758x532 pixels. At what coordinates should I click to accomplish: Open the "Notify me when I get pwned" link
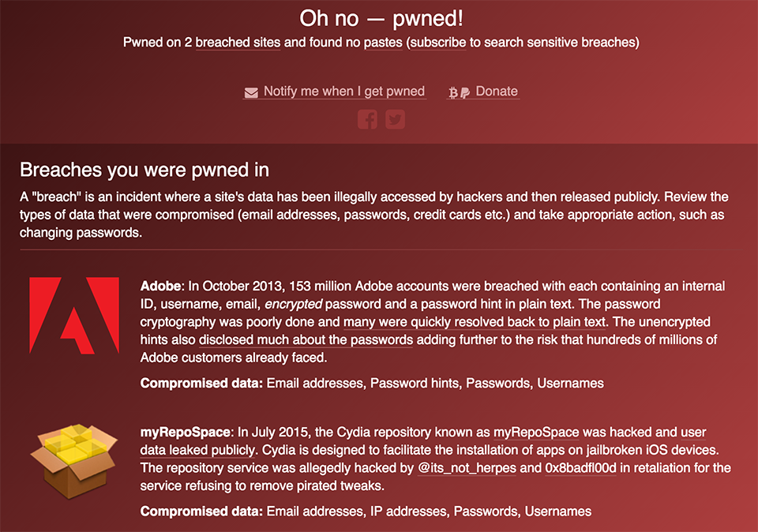tap(344, 92)
